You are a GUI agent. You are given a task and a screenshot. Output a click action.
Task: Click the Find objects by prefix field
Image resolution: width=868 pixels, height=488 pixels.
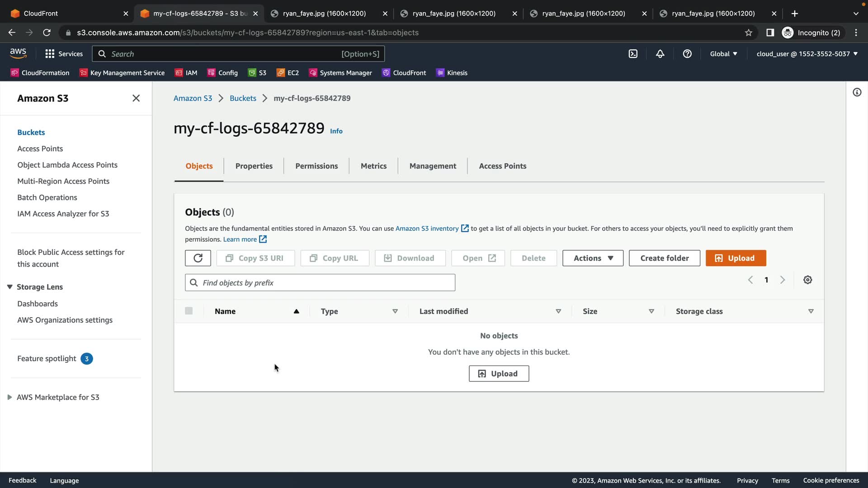[320, 282]
